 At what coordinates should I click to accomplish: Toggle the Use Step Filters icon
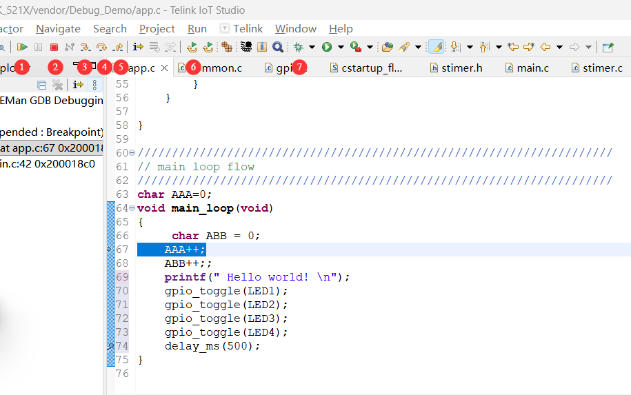[x=171, y=47]
